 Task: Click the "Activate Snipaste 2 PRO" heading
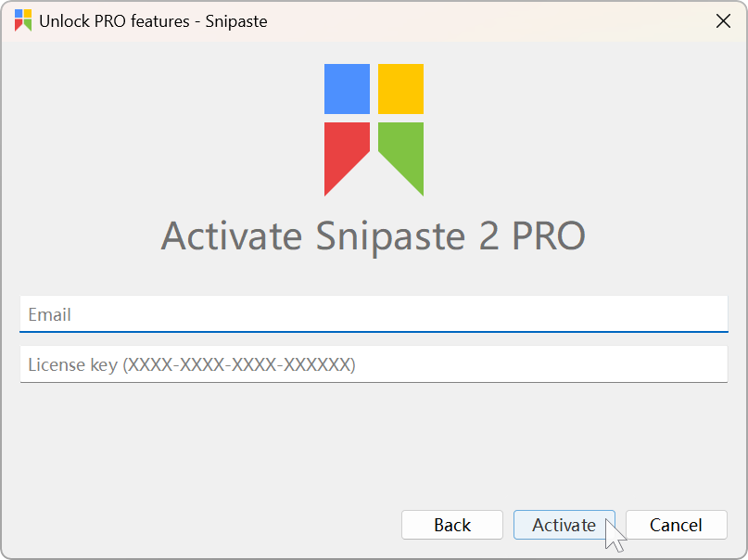point(374,236)
